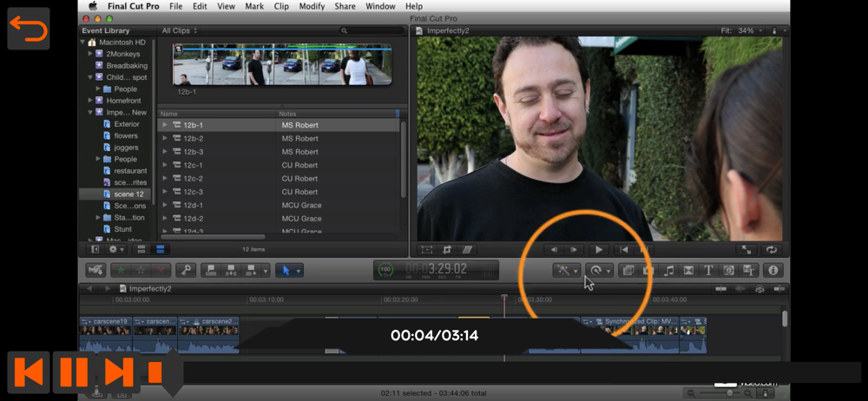Click the Retime speed icon

596,270
